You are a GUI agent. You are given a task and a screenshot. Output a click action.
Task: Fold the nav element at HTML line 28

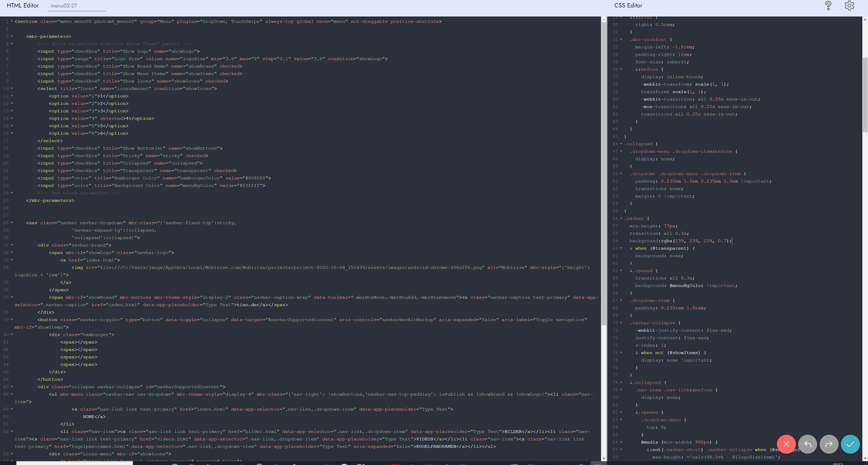(12, 223)
